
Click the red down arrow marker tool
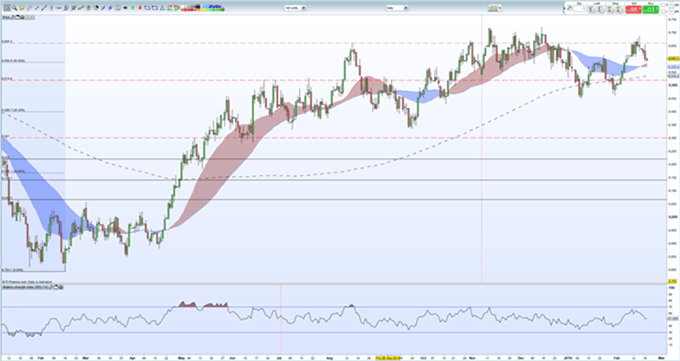(x=140, y=8)
